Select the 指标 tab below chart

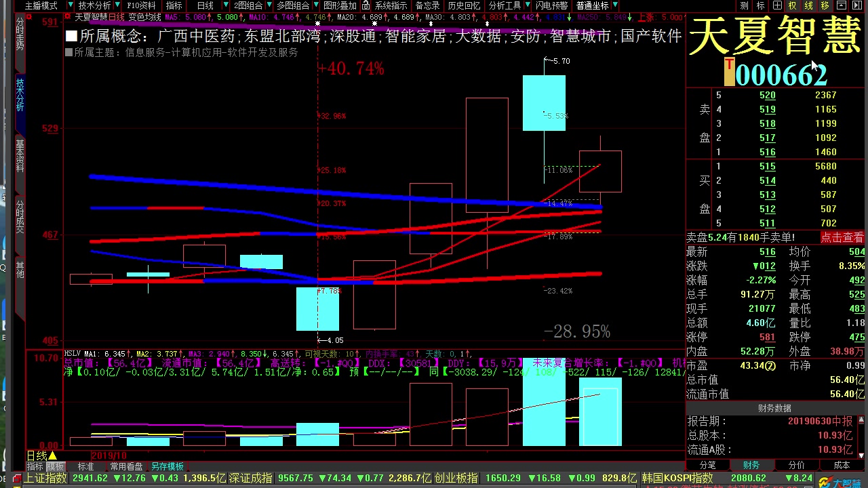35,466
